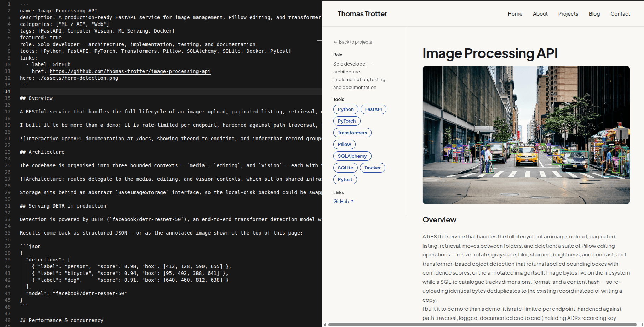Click the FastAPI tool tag
The image size is (644, 327).
point(373,109)
